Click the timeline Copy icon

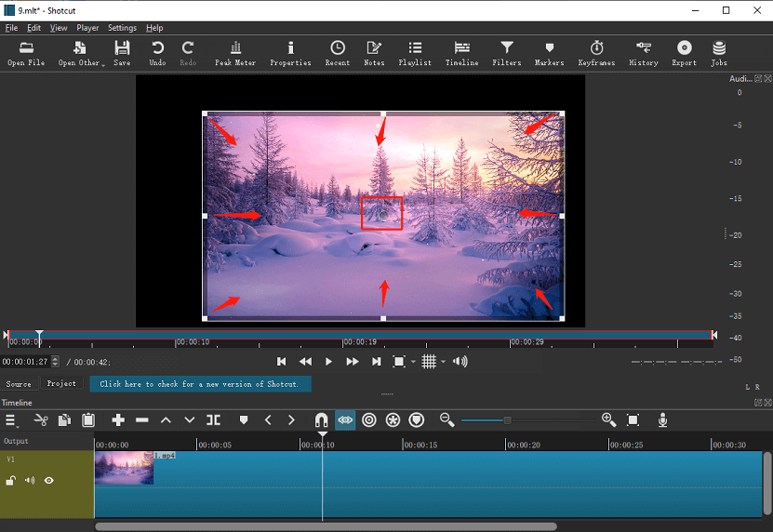click(x=64, y=420)
